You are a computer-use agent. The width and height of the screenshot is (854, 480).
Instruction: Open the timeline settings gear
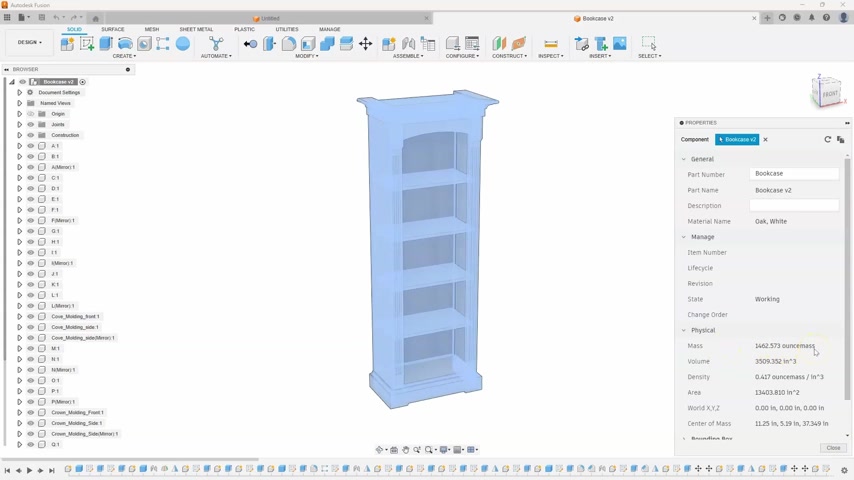point(844,470)
